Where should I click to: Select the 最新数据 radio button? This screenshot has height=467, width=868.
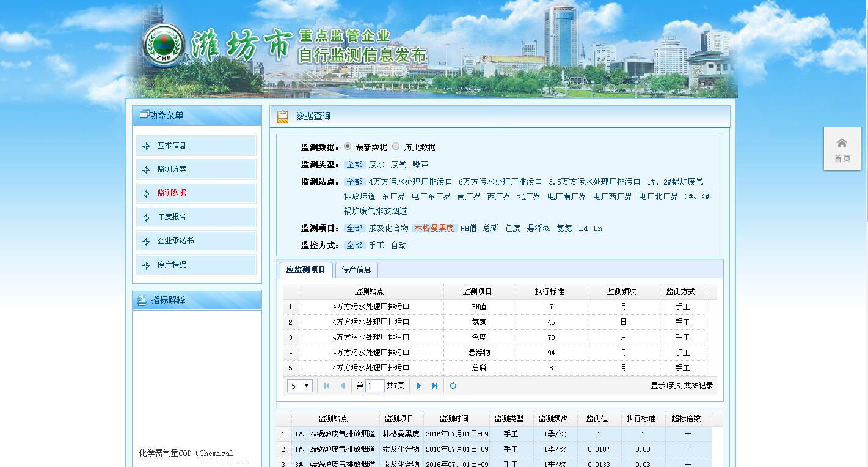pyautogui.click(x=348, y=147)
